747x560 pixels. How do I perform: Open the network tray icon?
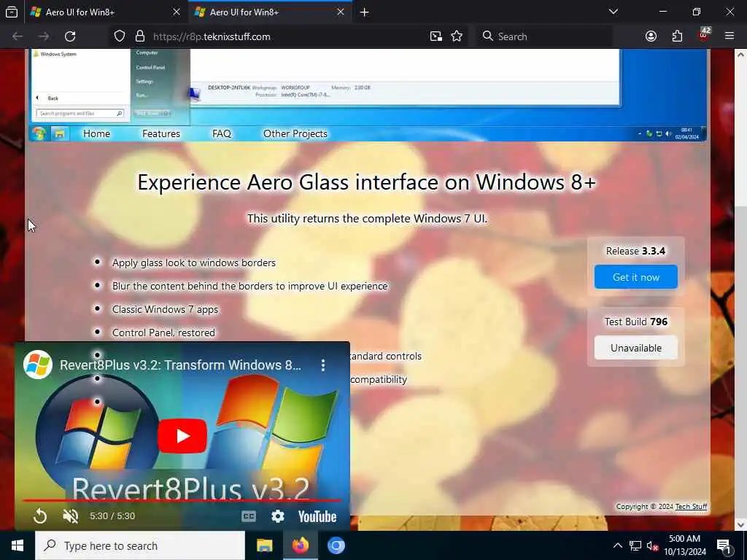coord(635,545)
